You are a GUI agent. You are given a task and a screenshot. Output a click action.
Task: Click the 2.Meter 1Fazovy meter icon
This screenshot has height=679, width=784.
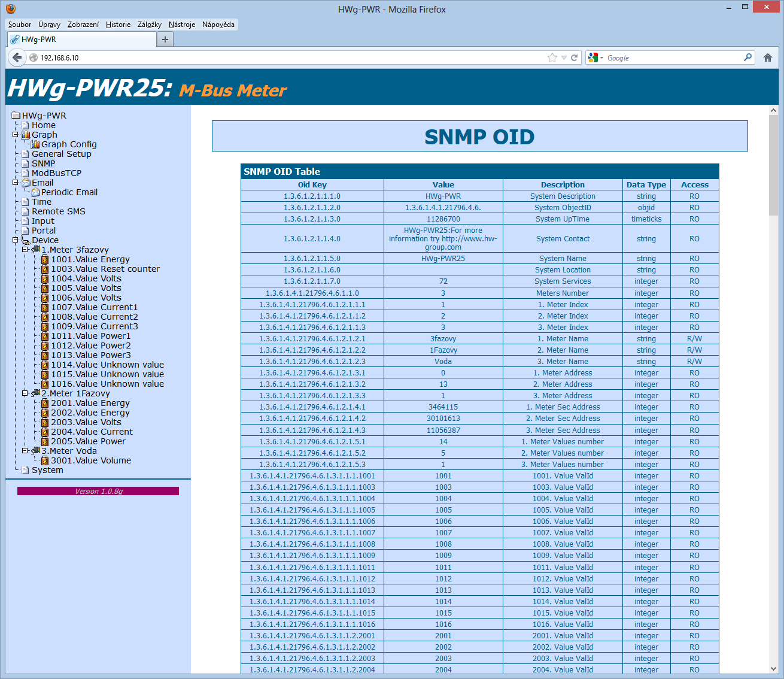35,393
